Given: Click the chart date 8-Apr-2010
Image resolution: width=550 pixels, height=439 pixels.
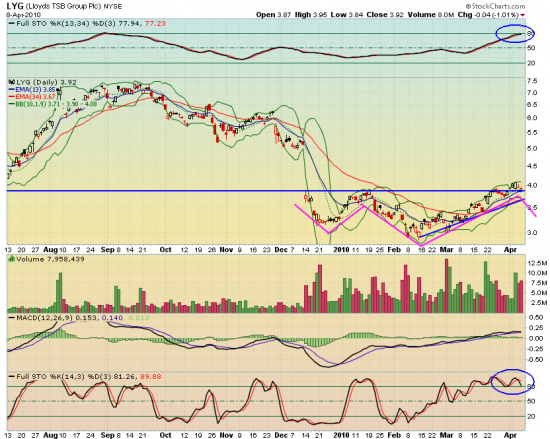Looking at the screenshot, I should point(24,15).
